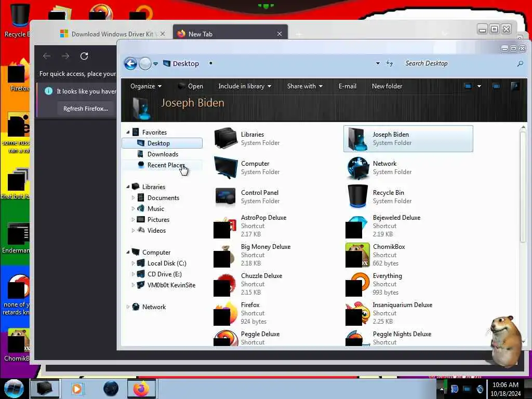The image size is (532, 399).
Task: Open Include in library dropdown
Action: 245,86
